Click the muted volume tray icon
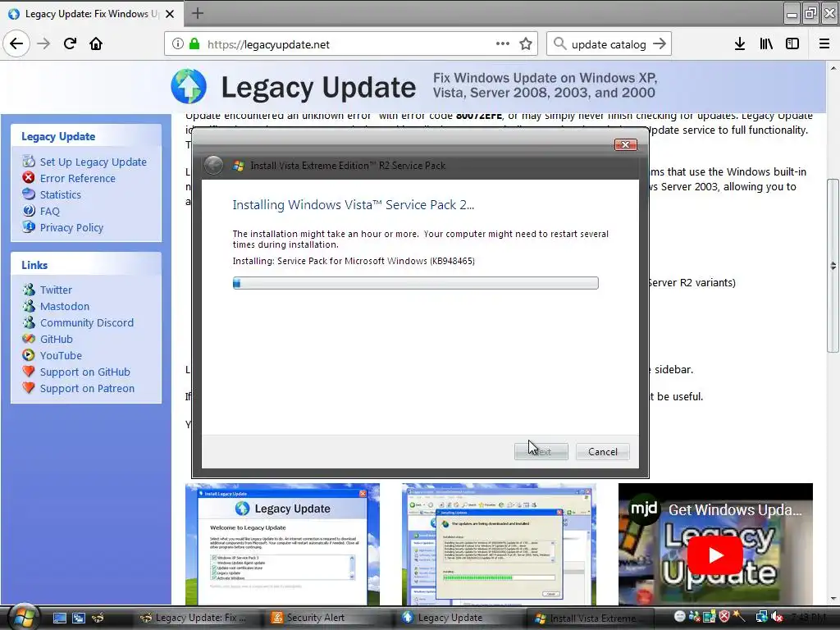Screen dimensions: 840x630 (776, 617)
